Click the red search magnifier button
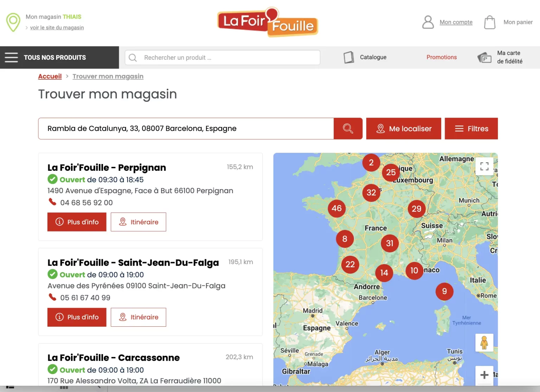Viewport: 540px width, 392px height. [x=348, y=129]
